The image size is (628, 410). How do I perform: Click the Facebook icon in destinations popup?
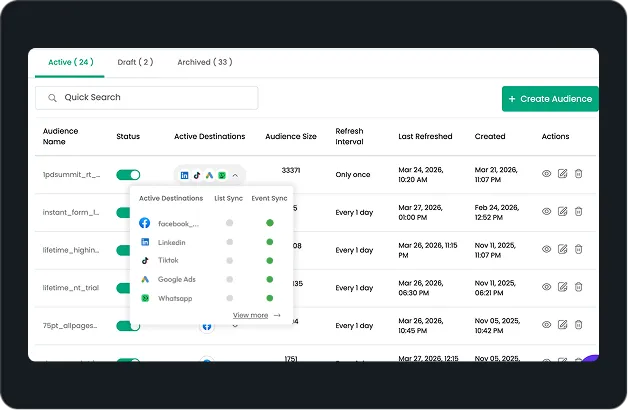point(145,223)
